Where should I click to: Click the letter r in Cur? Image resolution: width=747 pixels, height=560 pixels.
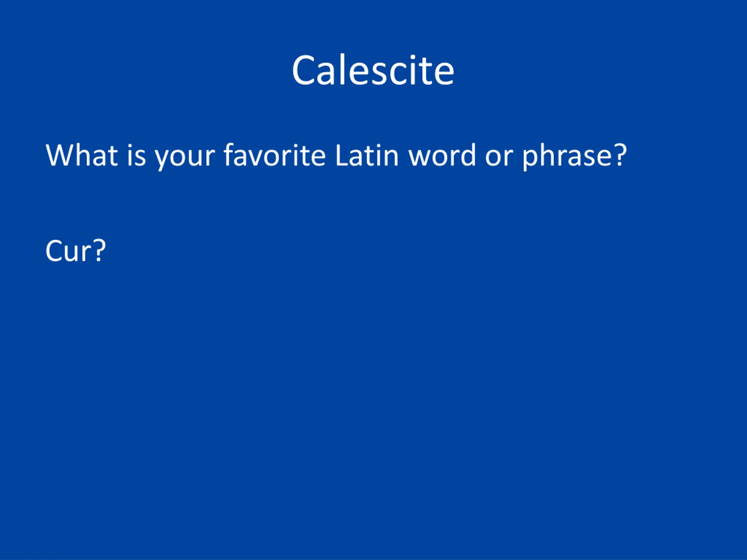click(88, 253)
